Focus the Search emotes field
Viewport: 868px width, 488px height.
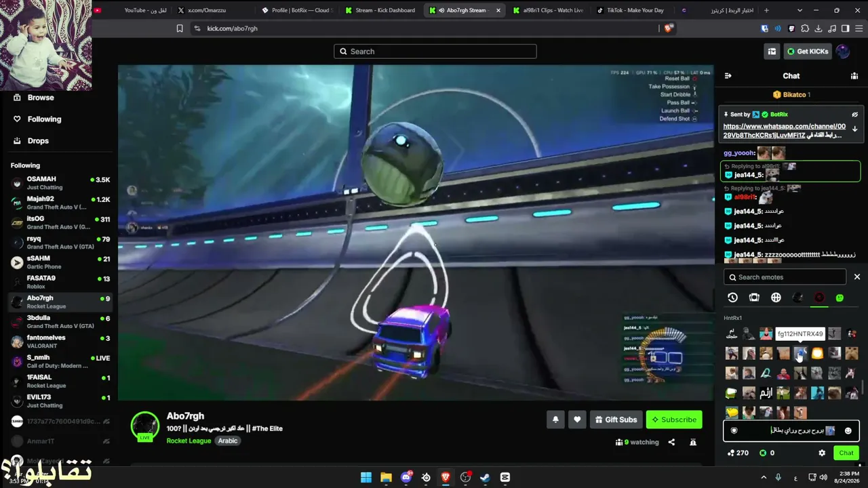tap(785, 277)
